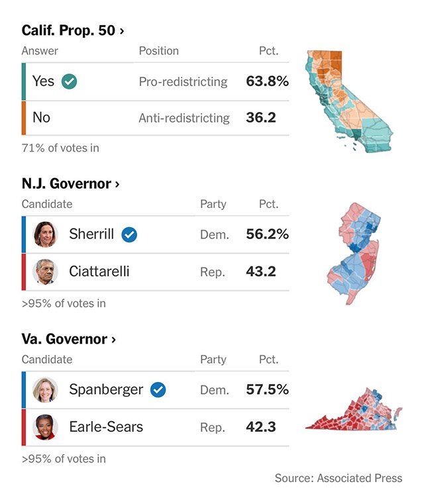Click the New Jersey results map
This screenshot has height=504, width=424.
coord(354,254)
